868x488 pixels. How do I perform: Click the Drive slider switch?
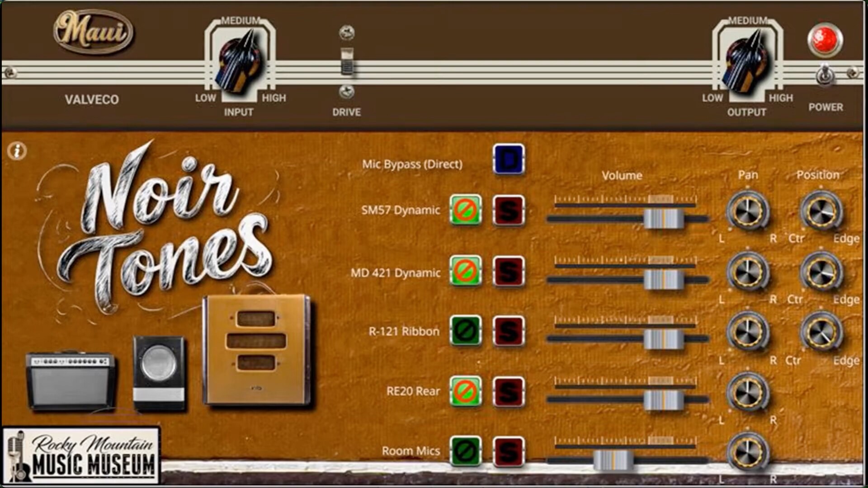pos(347,61)
